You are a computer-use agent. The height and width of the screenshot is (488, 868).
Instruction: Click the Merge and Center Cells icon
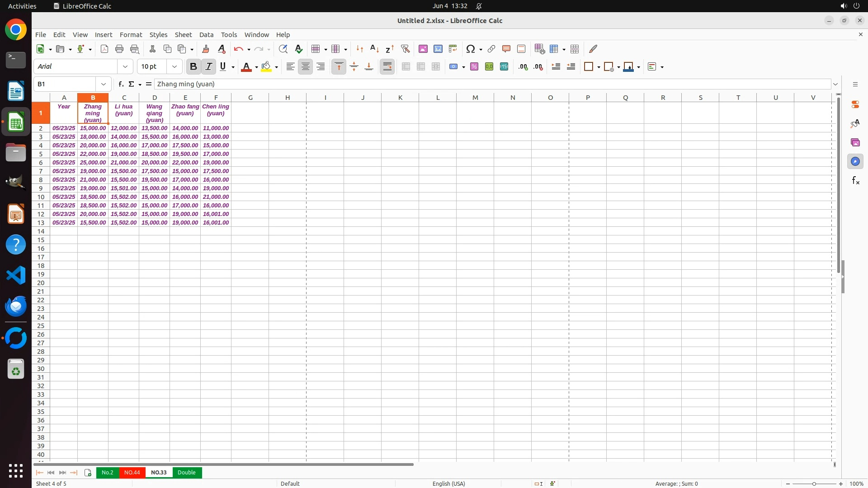pyautogui.click(x=406, y=67)
